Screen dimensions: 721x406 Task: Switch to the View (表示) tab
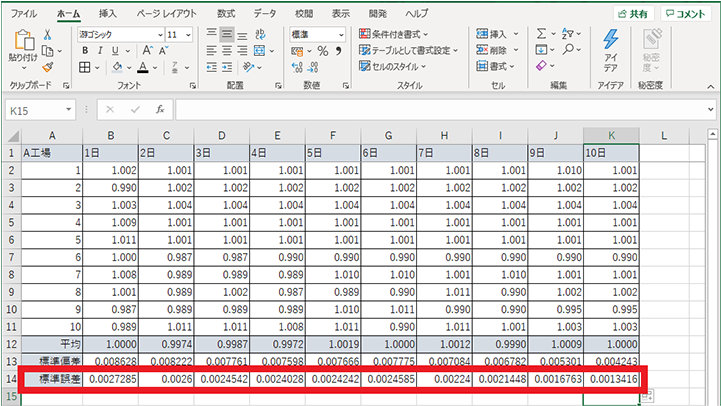(x=341, y=13)
